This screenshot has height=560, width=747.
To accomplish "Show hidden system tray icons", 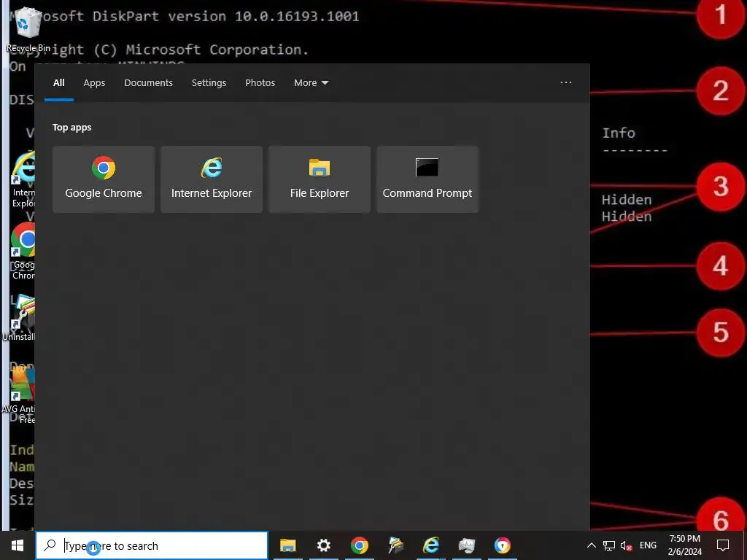I will (591, 545).
